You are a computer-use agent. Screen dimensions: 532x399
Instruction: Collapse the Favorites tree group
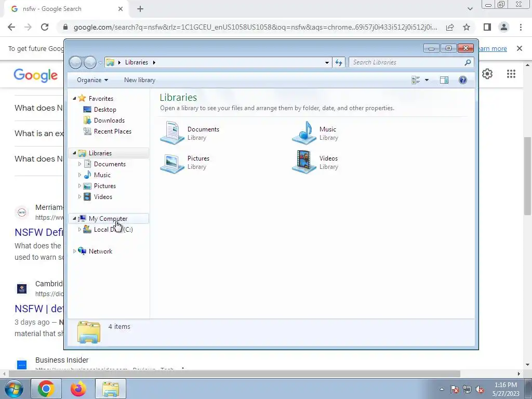click(x=74, y=98)
